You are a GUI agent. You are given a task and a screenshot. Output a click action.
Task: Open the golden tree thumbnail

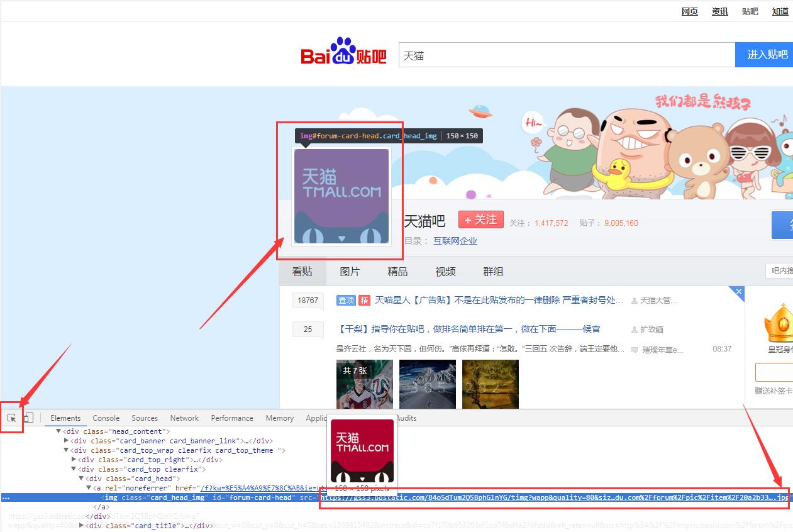click(491, 384)
